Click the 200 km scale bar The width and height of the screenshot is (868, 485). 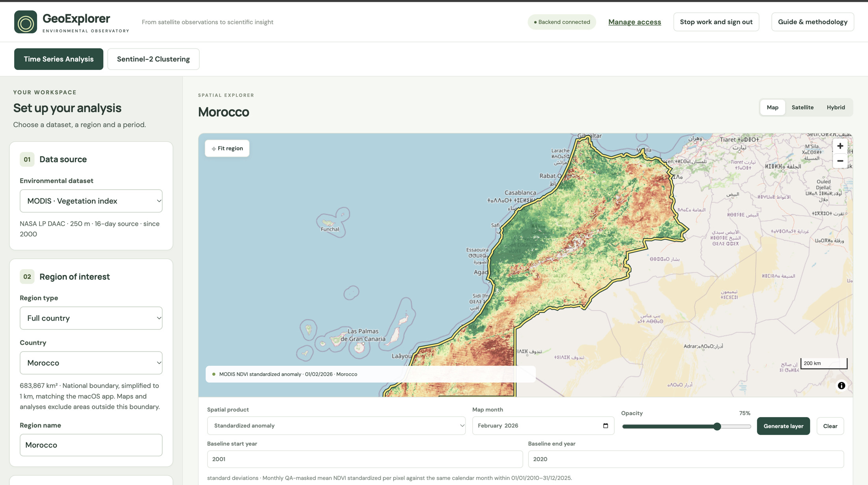pyautogui.click(x=824, y=363)
